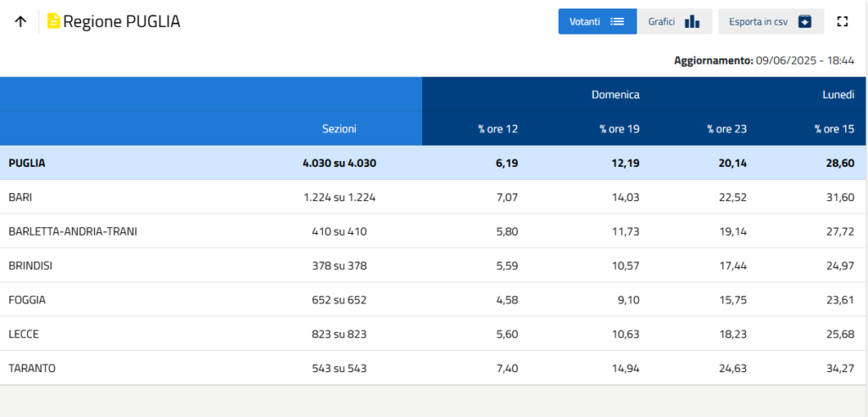Screen dimensions: 868x417
Task: Click the PUGLIA total row label
Action: click(27, 163)
